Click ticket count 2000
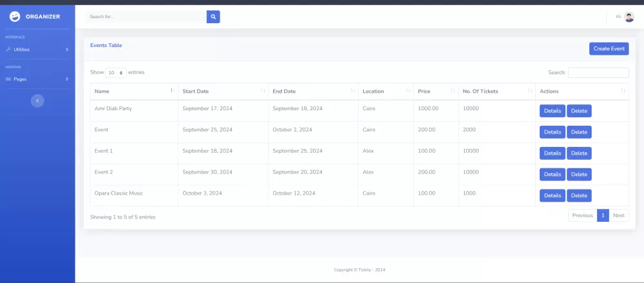Image resolution: width=644 pixels, height=283 pixels. point(469,130)
